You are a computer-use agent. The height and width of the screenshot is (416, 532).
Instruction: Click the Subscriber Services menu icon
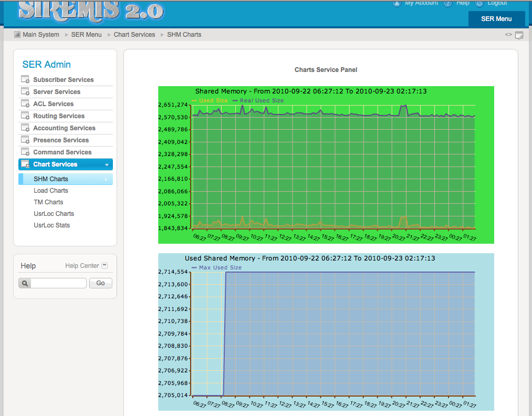pyautogui.click(x=25, y=79)
